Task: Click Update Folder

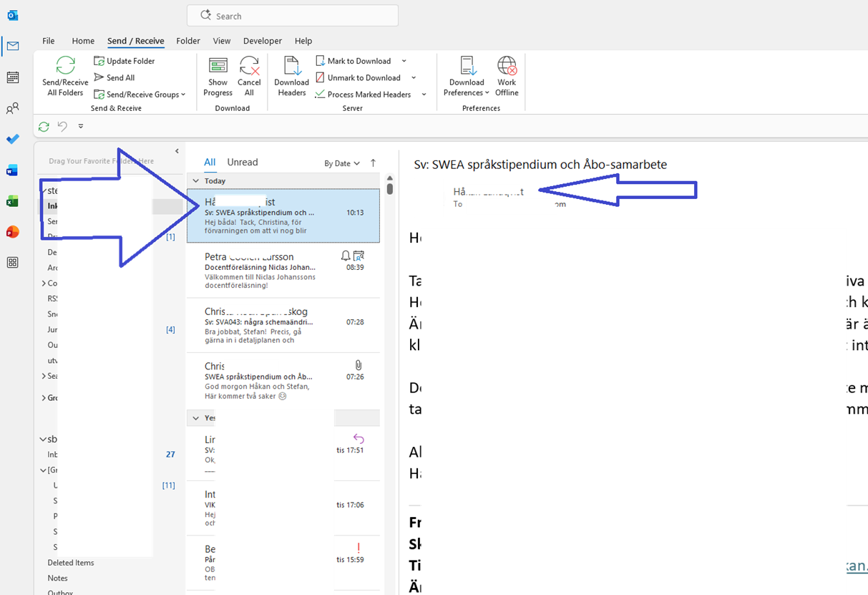Action: pyautogui.click(x=125, y=61)
